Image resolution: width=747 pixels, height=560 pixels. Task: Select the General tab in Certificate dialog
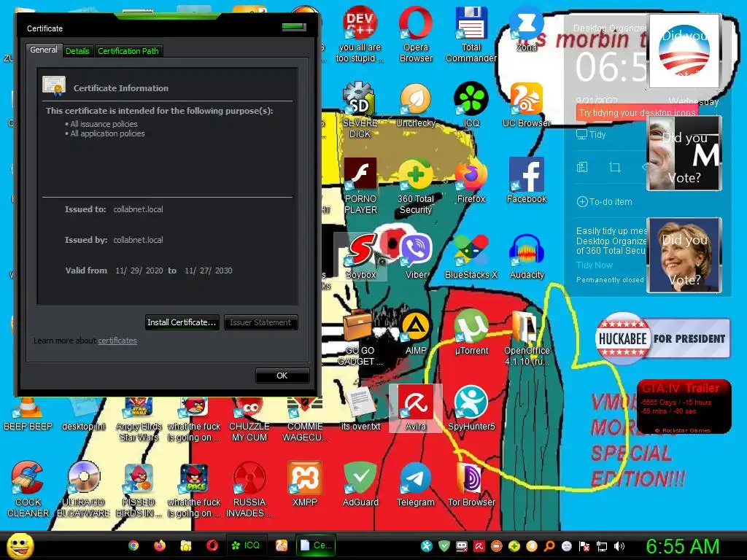tap(44, 50)
